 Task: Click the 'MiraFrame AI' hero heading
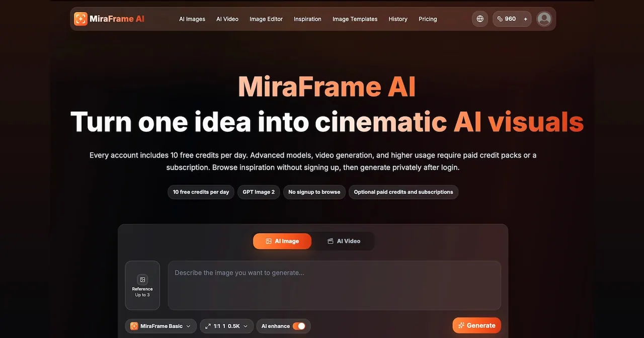point(327,87)
